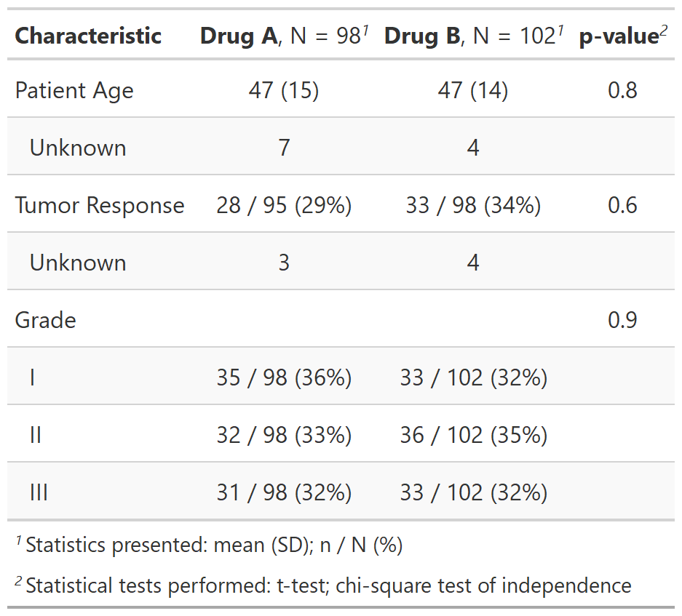The image size is (682, 616).
Task: Select the "Drug B, N = 102" header
Action: (x=473, y=36)
